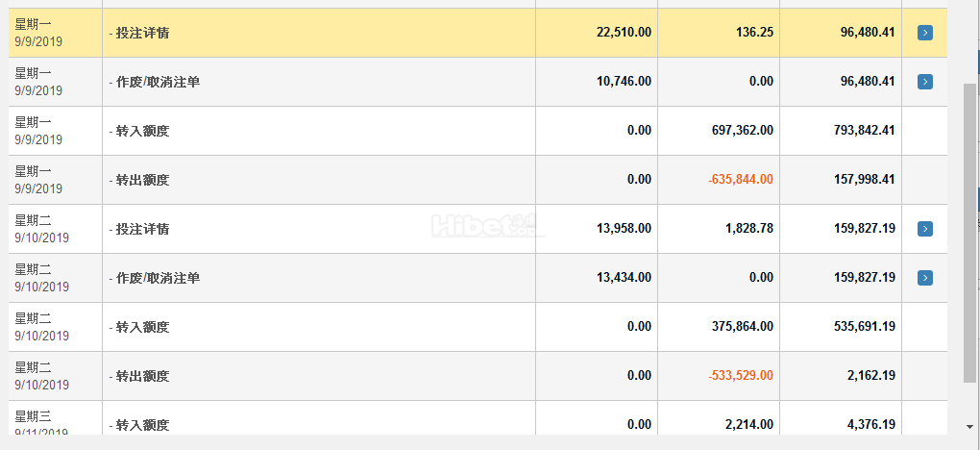Click the 转出额度 label dated 9/9/2019
Viewport: 980px width, 450px height.
coord(143,180)
